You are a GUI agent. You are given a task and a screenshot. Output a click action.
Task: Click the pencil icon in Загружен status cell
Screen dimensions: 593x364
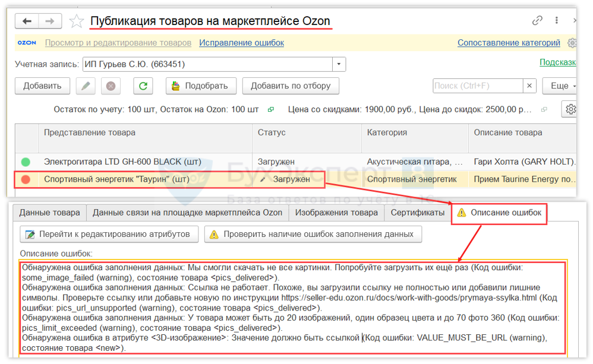pos(263,179)
